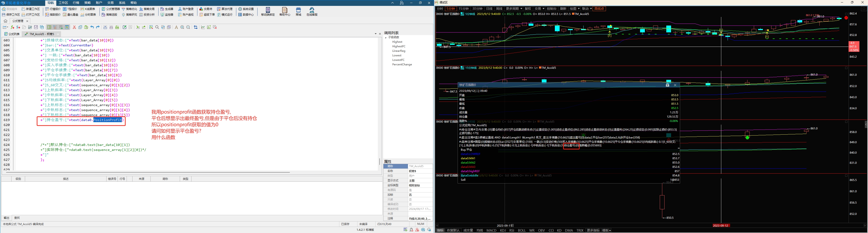Open the 监控器 monitor
This screenshot has height=233, width=868.
point(167,15)
